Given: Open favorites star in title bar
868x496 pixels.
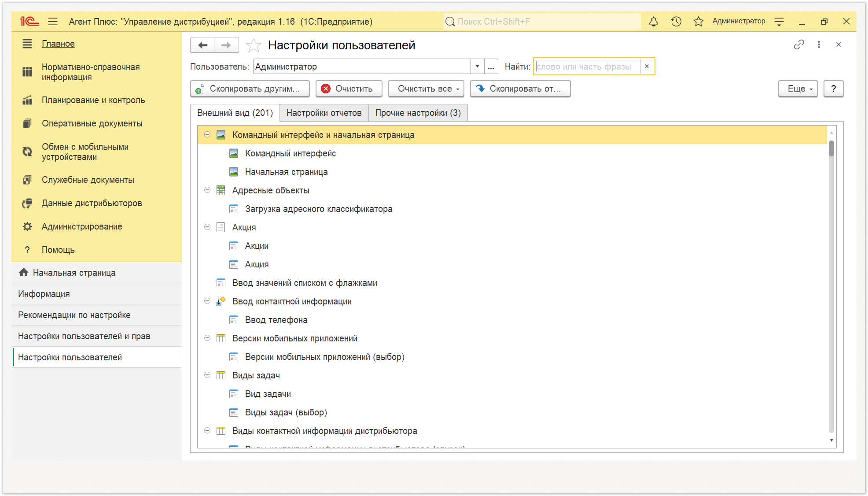Looking at the screenshot, I should click(699, 21).
